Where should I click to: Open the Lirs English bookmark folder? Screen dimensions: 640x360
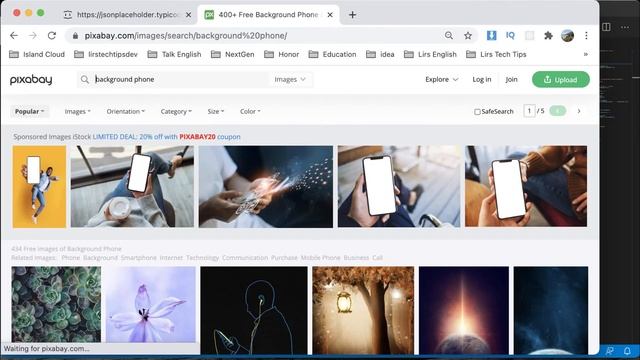click(430, 54)
